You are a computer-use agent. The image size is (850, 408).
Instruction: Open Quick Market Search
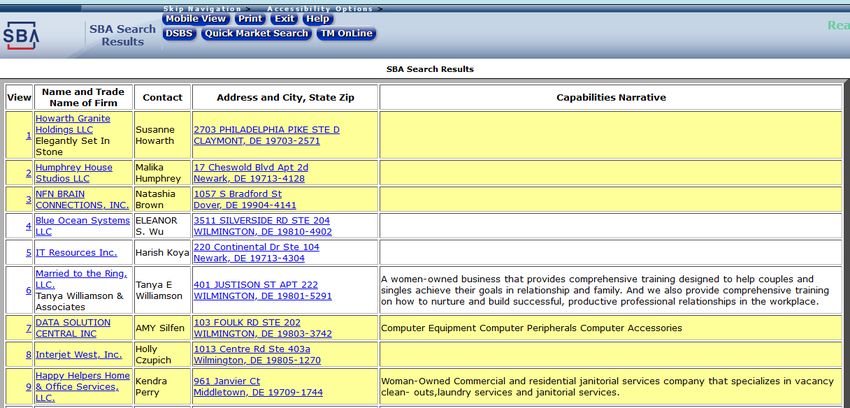pyautogui.click(x=256, y=34)
